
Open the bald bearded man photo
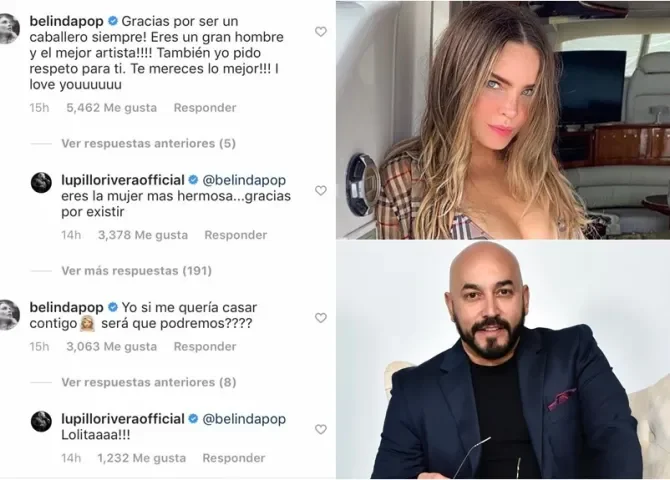click(x=503, y=359)
